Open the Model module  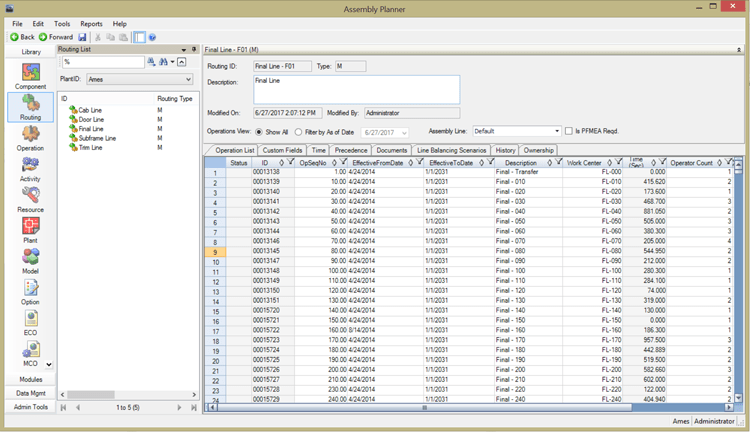point(30,261)
